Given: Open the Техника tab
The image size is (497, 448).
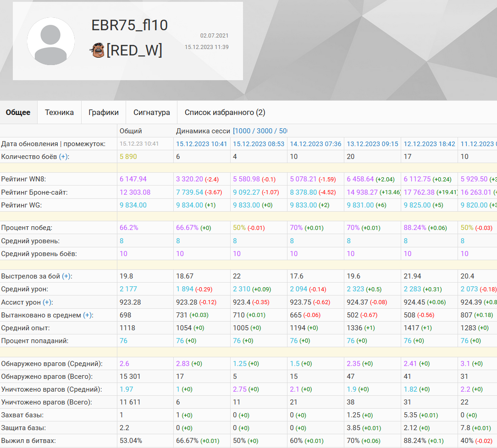Looking at the screenshot, I should point(59,112).
